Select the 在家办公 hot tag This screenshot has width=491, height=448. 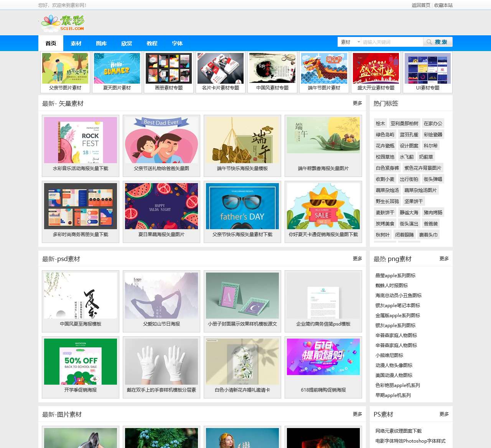[433, 124]
